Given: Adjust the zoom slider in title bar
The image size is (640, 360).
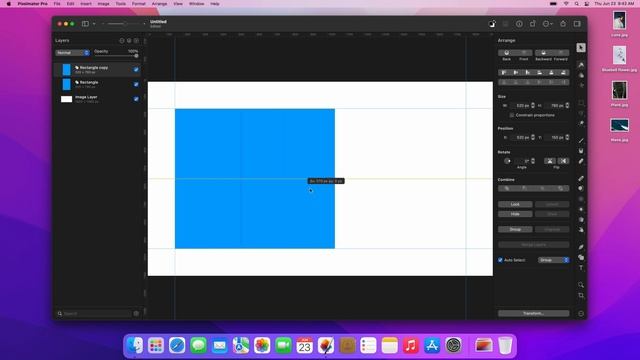Looking at the screenshot, I should click(x=124, y=24).
